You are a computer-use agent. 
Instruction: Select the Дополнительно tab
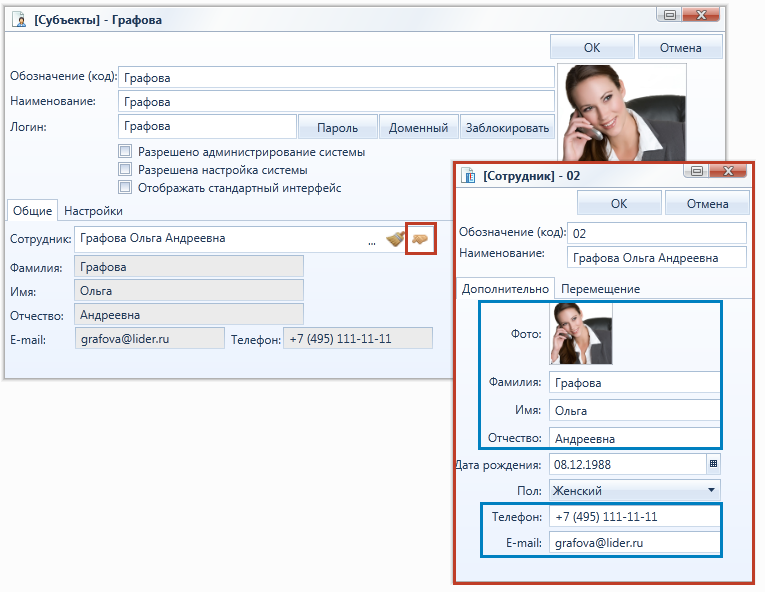pyautogui.click(x=505, y=288)
